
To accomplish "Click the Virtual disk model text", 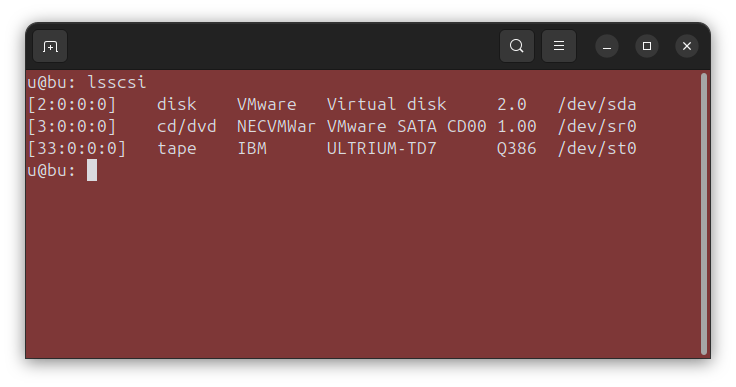I will click(x=386, y=104).
